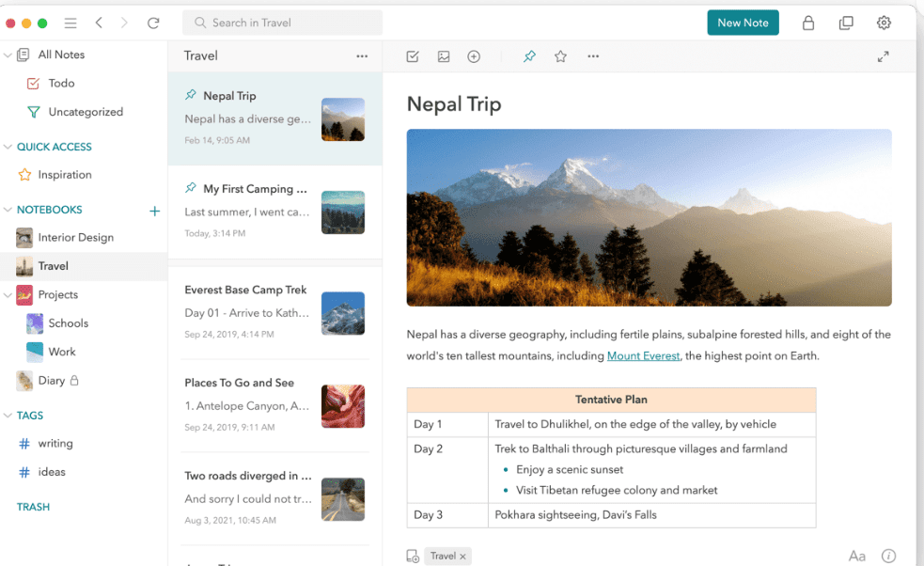Click the New Note button
Screen dimensions: 924x566
[x=743, y=23]
